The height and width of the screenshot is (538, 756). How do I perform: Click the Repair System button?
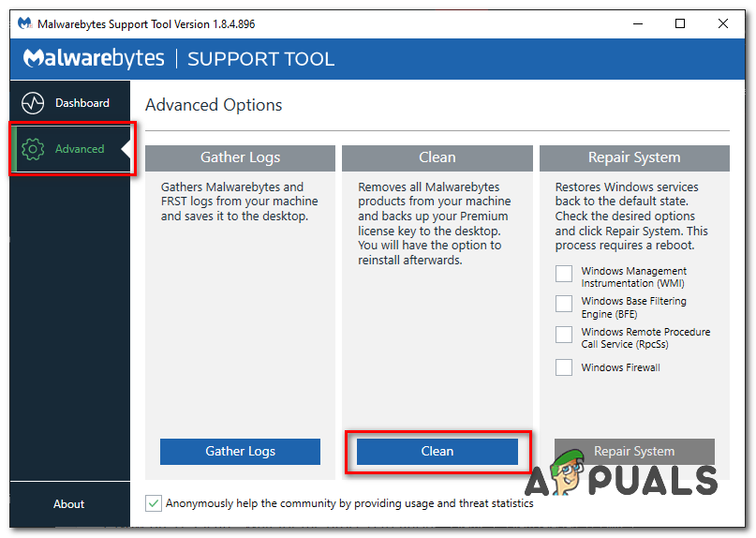coord(634,451)
